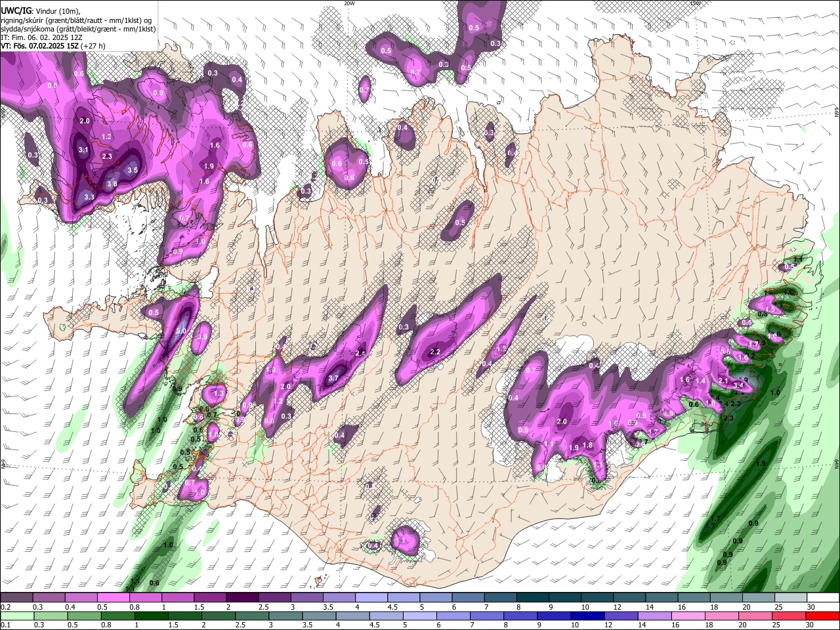Select the violet 12 swatch in lower legend row

pyautogui.click(x=621, y=616)
